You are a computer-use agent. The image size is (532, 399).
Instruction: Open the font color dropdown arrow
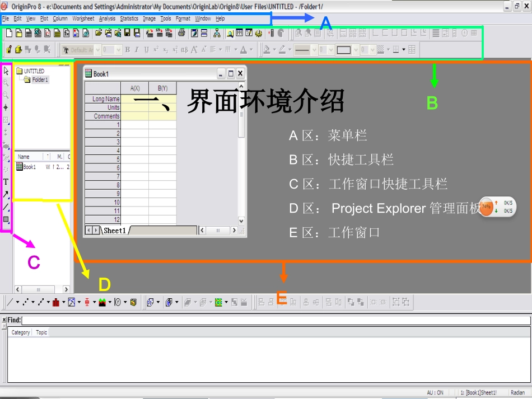(251, 50)
